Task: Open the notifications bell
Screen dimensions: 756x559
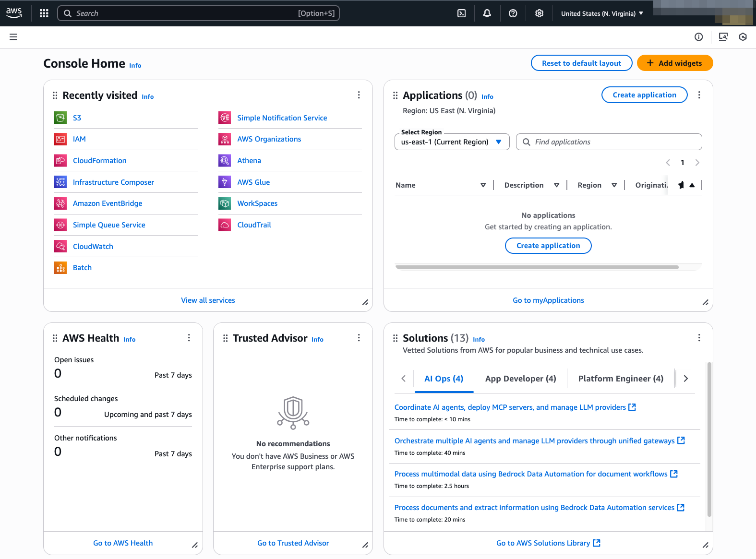Action: 487,13
